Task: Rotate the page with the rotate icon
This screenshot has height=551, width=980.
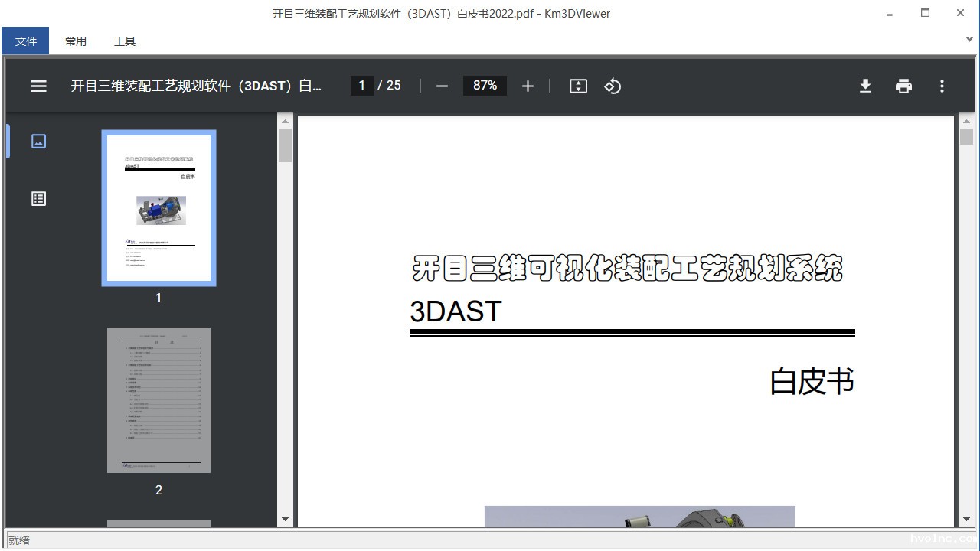Action: (612, 86)
